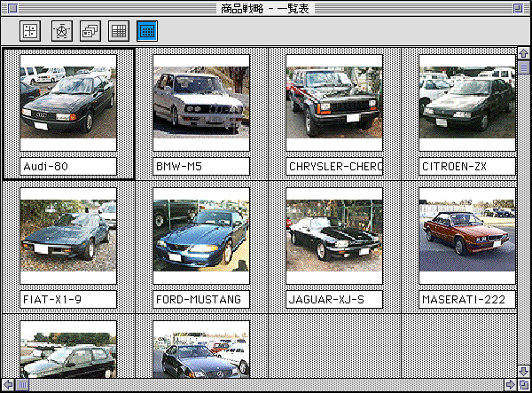Click the vertical scroll thumb

point(523,67)
